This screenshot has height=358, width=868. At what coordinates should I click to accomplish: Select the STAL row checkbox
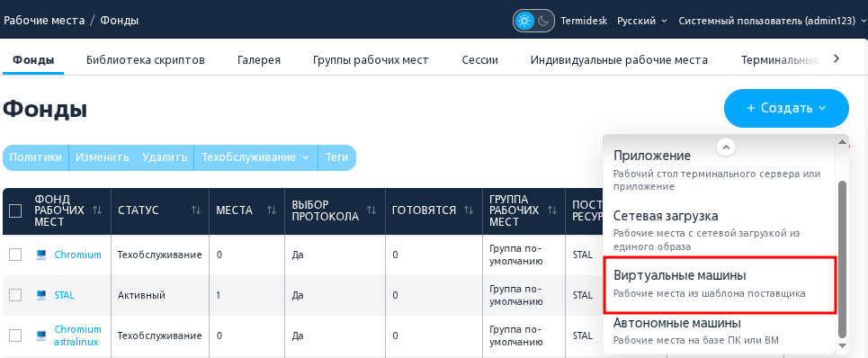tap(15, 295)
